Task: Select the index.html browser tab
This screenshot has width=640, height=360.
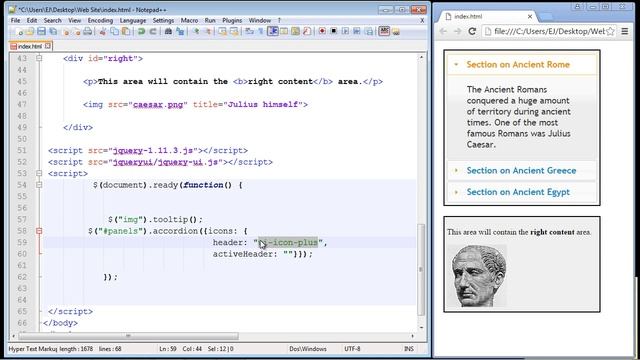Action: (488, 16)
